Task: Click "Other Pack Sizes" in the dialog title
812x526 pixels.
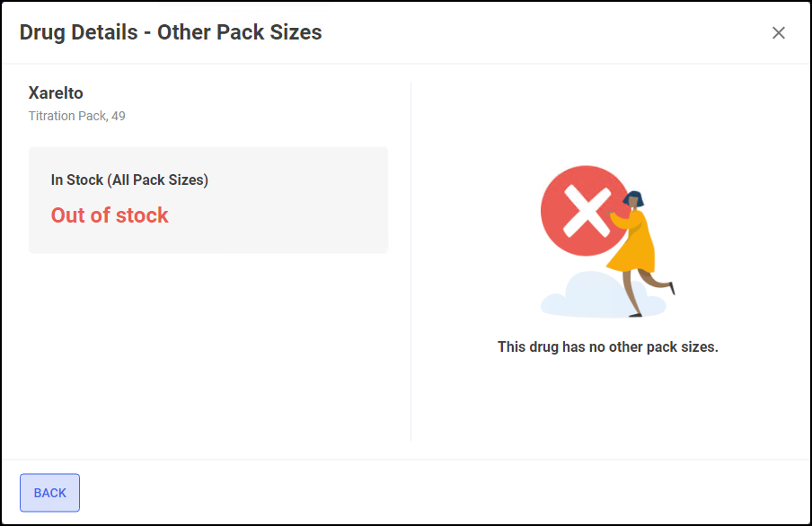Action: point(240,33)
